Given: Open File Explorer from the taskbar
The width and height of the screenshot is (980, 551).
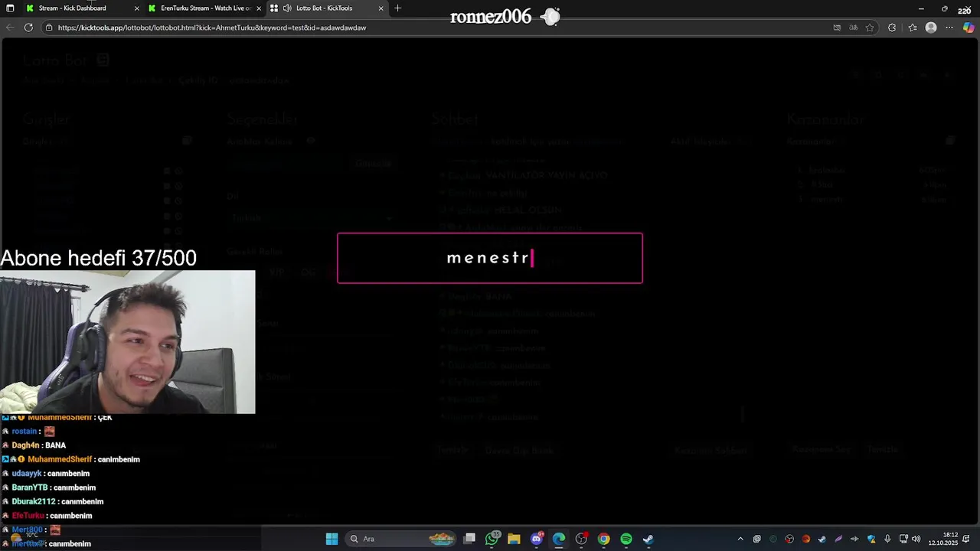Looking at the screenshot, I should (514, 539).
